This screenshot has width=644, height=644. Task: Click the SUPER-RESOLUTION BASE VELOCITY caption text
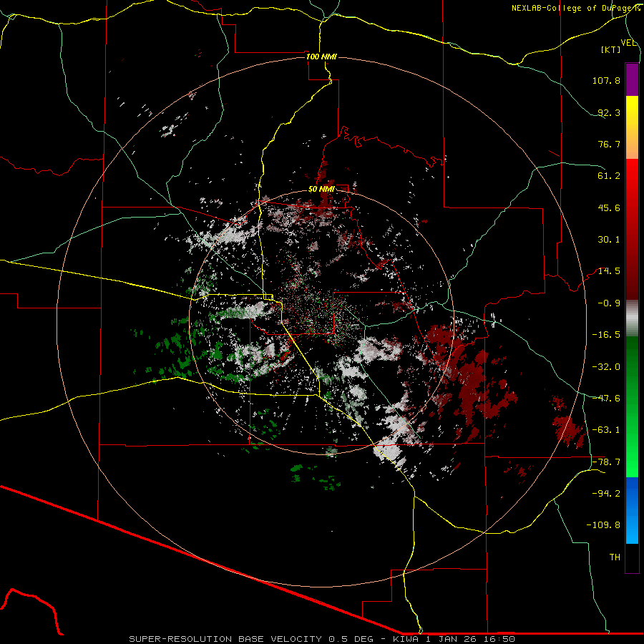[x=225, y=639]
